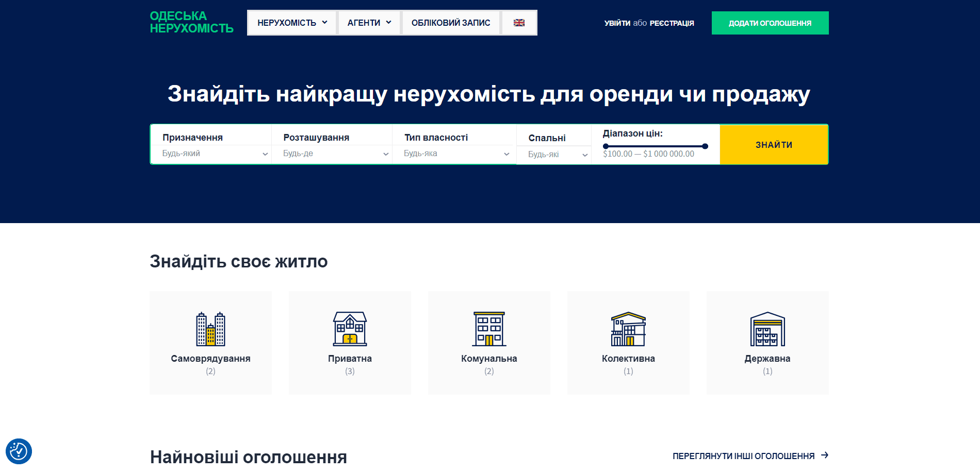
Task: Click the Комунальна apartment building icon
Action: [489, 328]
